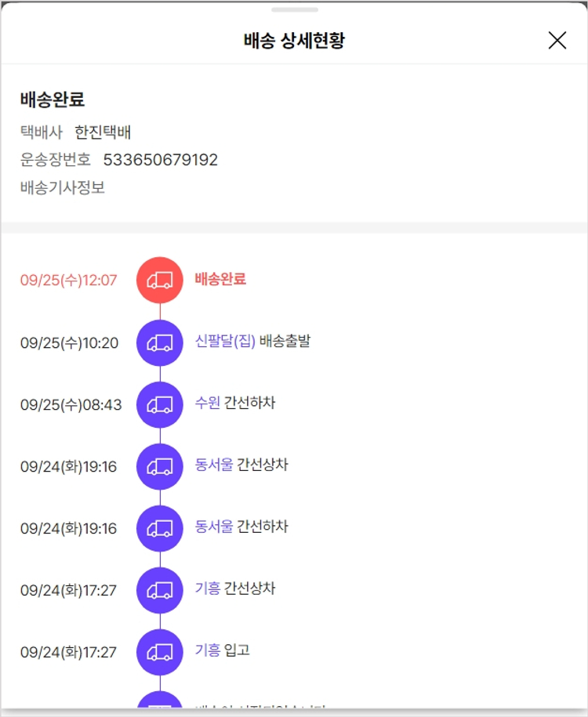
Task: Click the 신팔달(집) 배송출발 truck icon
Action: 160,342
